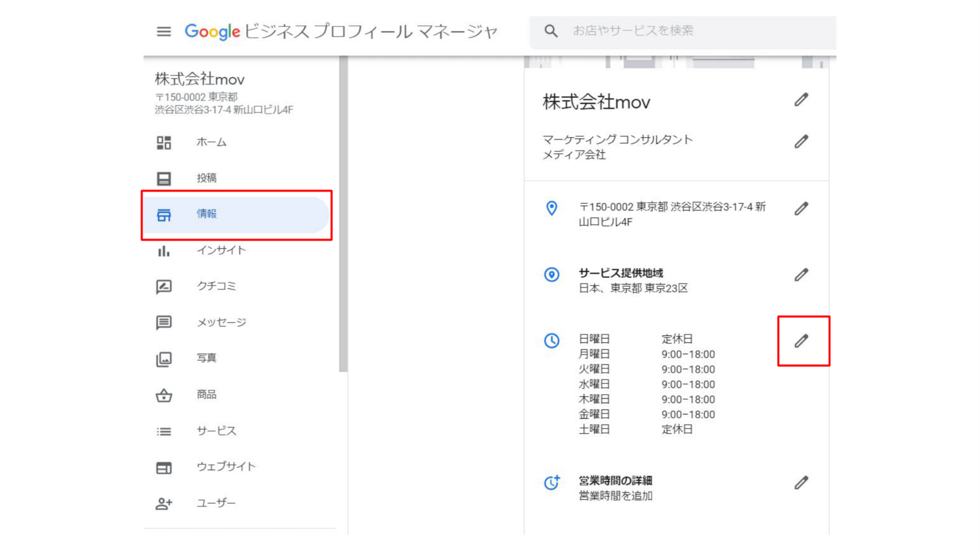The height and width of the screenshot is (551, 980).
Task: Click the 情報 storefront icon
Action: pos(164,215)
